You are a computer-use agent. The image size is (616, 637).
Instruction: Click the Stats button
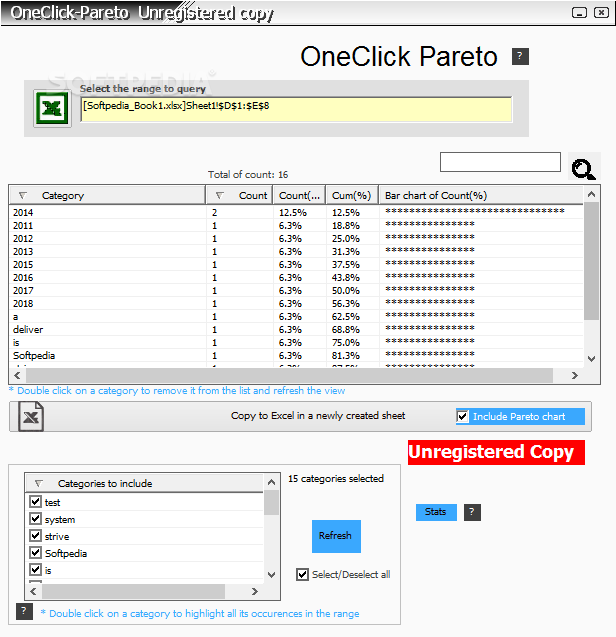coord(436,512)
